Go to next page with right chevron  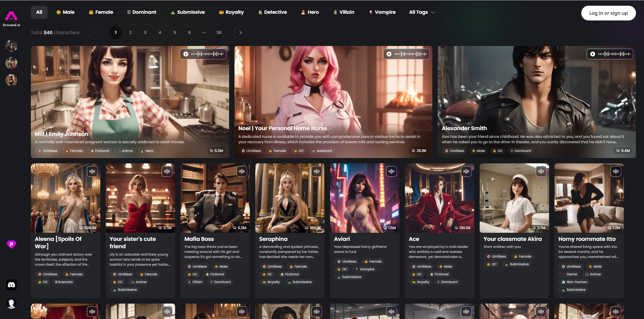click(x=240, y=33)
